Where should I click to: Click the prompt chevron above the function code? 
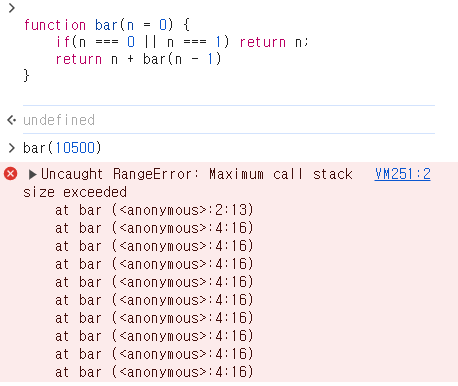pyautogui.click(x=12, y=8)
